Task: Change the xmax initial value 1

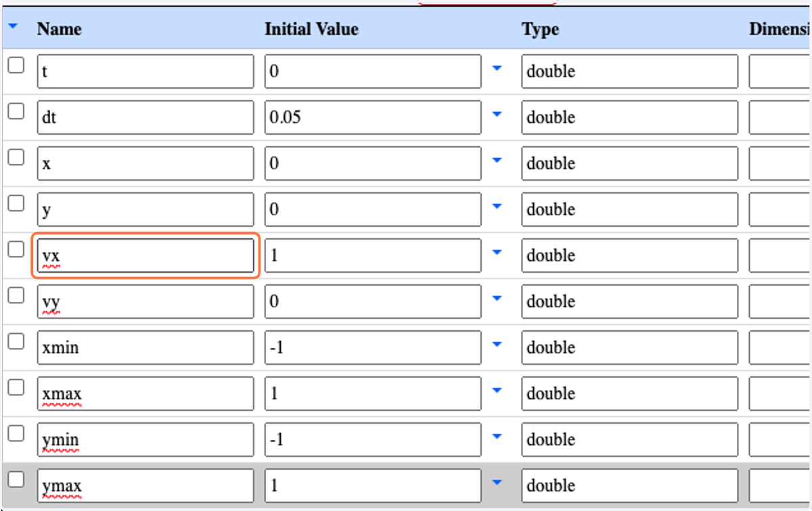Action: (373, 394)
